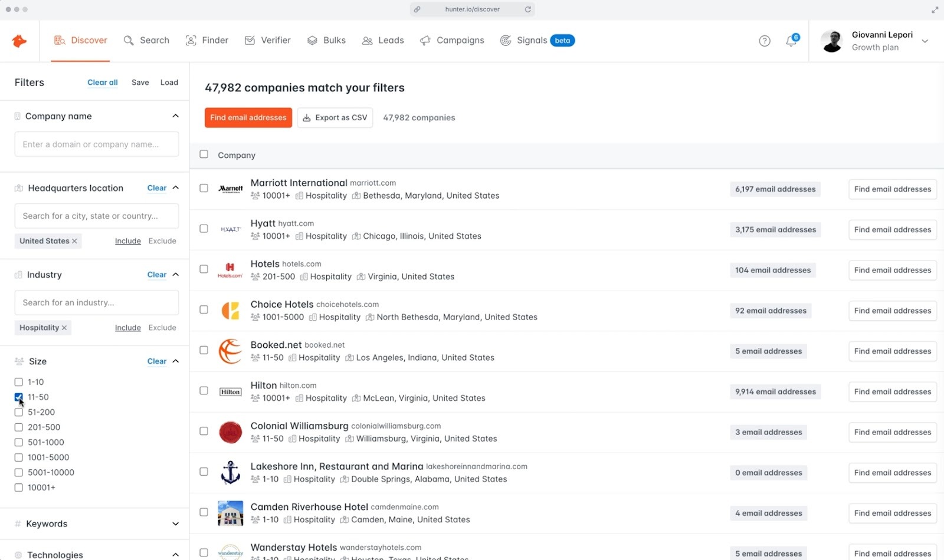
Task: Click the industry search field
Action: point(97,303)
